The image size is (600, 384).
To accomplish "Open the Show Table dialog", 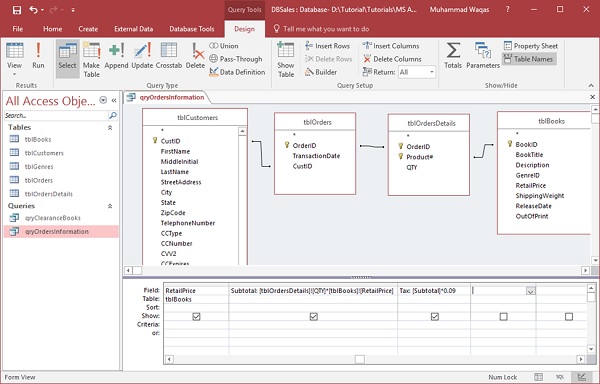I will [286, 59].
